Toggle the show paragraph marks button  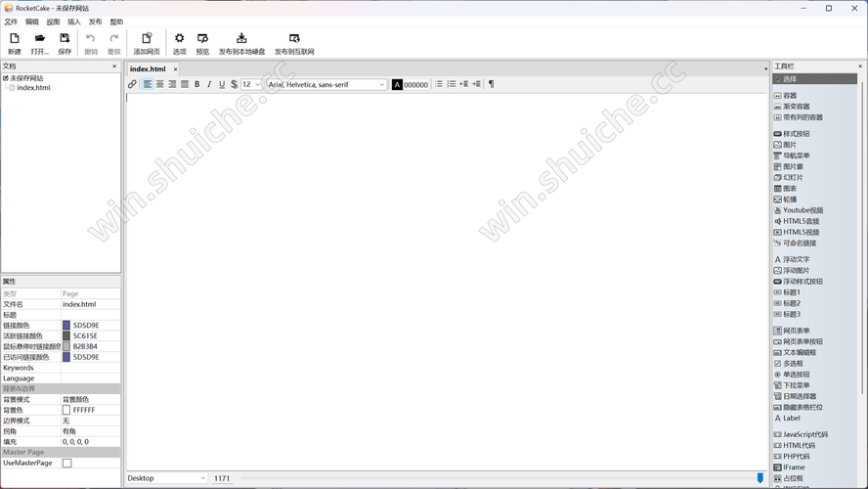pos(491,85)
